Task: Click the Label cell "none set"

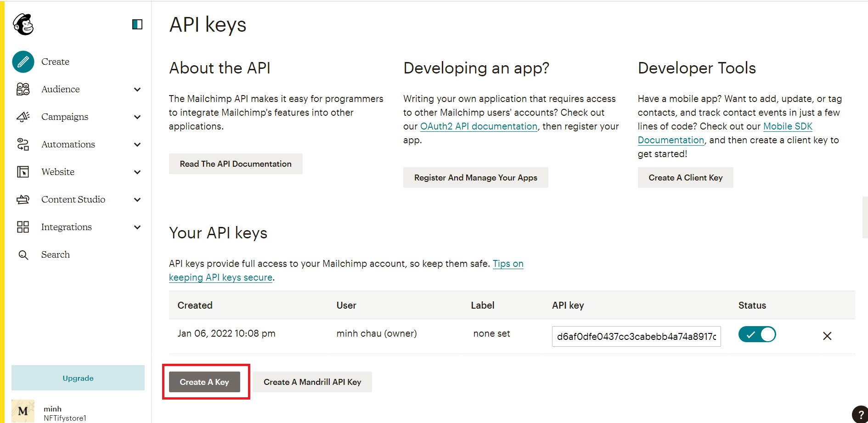Action: point(491,333)
